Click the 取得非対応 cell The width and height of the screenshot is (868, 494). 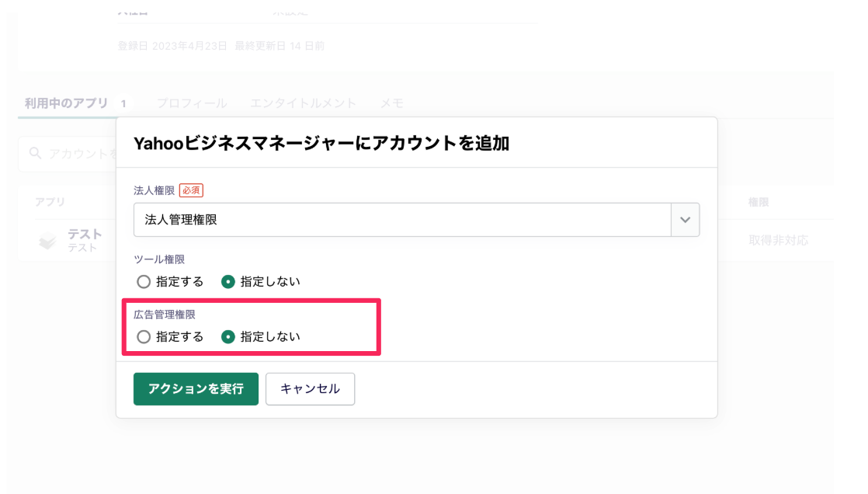point(778,240)
